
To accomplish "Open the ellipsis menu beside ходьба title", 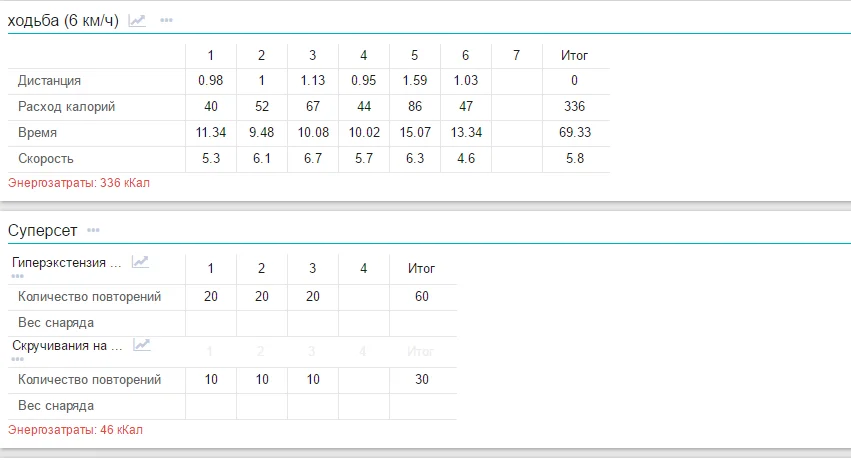I will click(166, 20).
